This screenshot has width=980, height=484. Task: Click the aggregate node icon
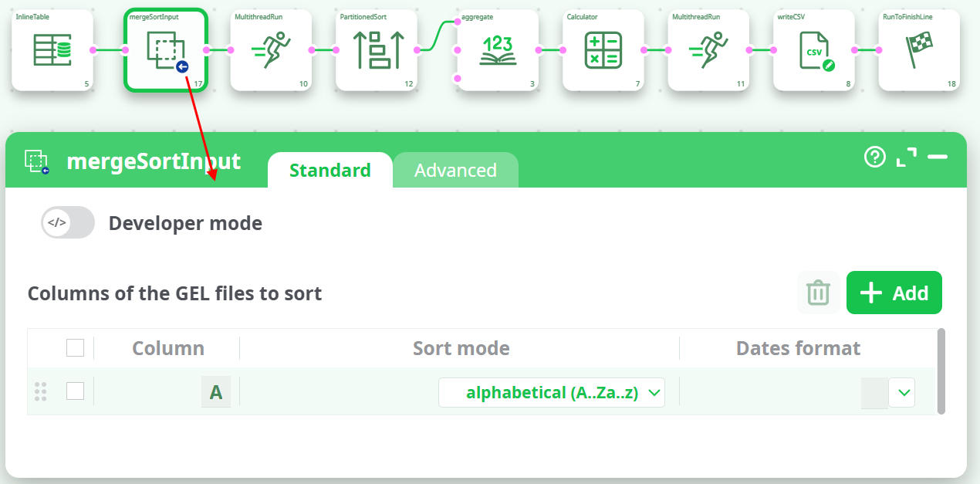(497, 49)
